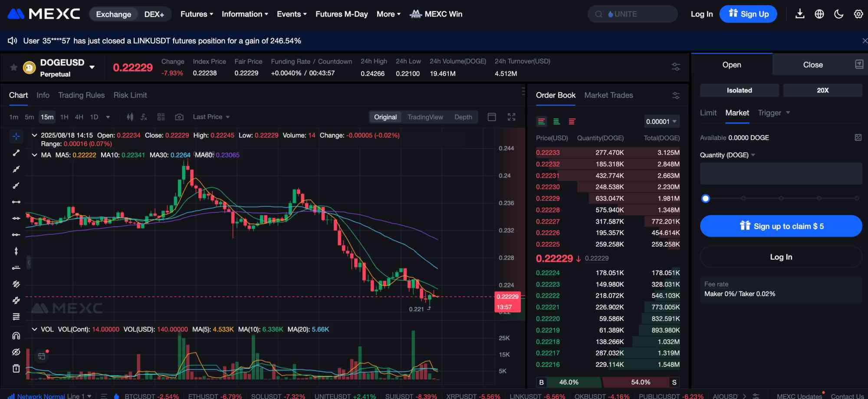Select the trend line drawing tool

click(16, 153)
